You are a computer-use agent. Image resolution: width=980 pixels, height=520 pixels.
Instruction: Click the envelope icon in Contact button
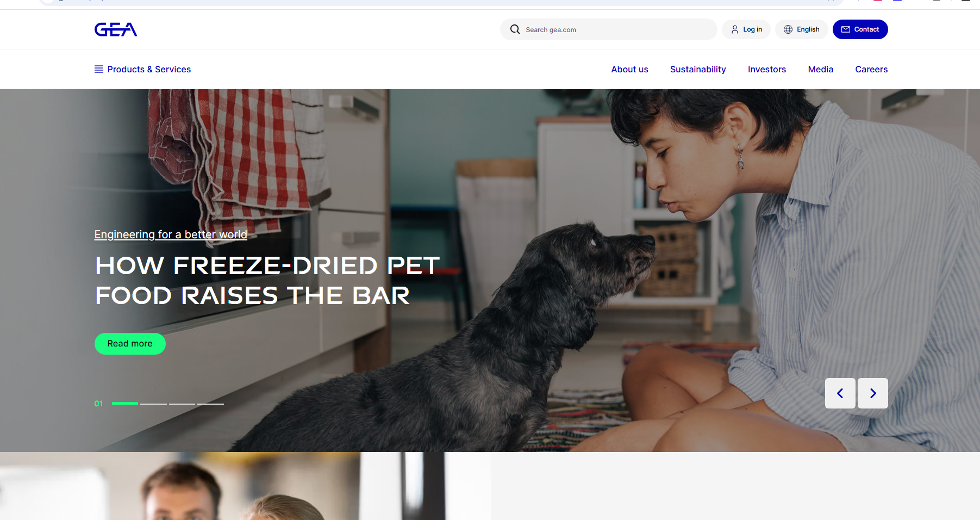[845, 29]
